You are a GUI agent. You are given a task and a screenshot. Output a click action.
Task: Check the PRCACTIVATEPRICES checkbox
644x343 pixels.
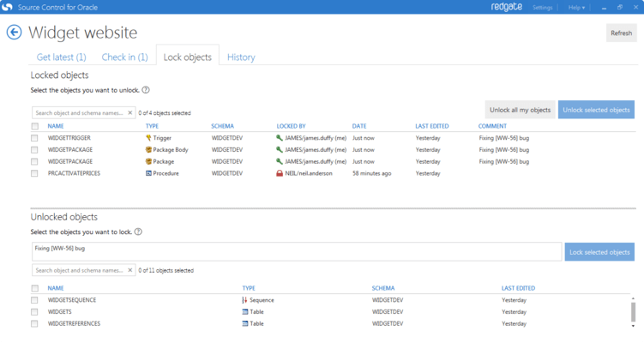coord(34,173)
